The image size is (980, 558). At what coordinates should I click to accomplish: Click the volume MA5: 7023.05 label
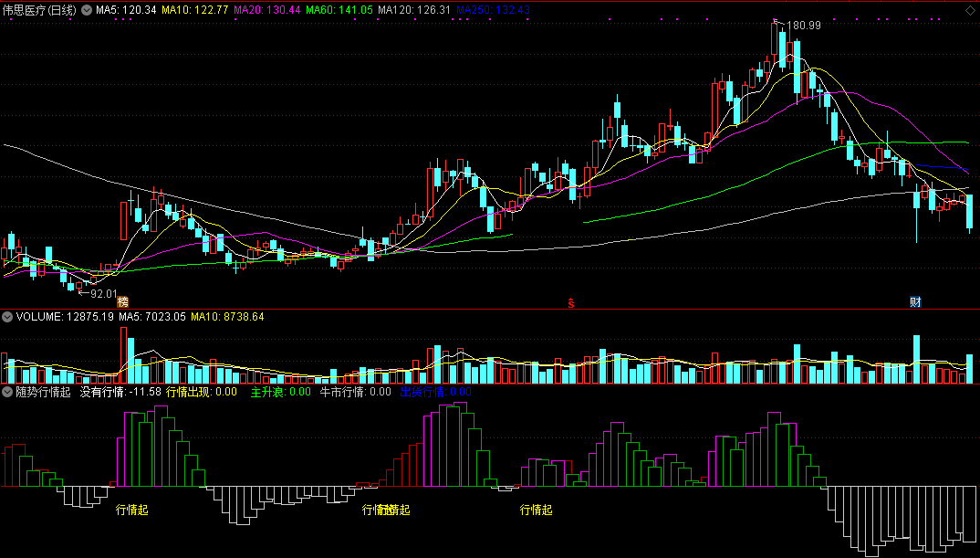(x=152, y=317)
